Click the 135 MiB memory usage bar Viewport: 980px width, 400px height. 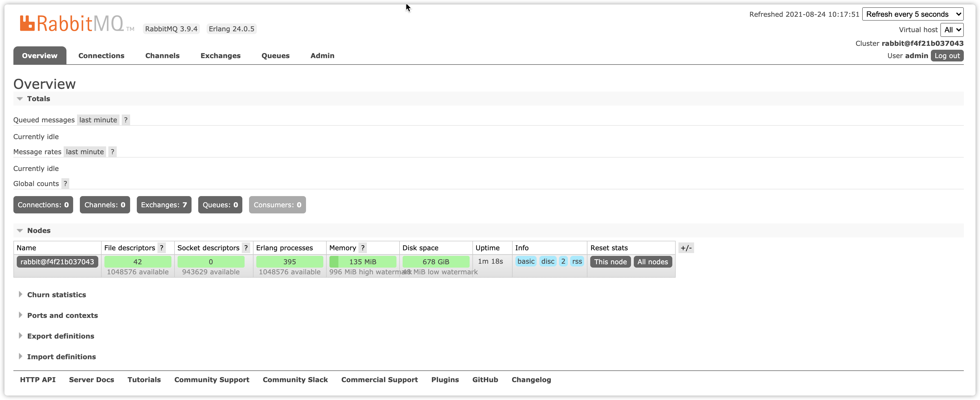[363, 262]
